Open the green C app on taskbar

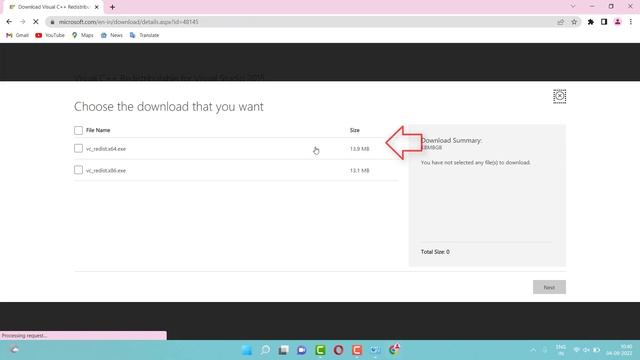[x=320, y=350]
